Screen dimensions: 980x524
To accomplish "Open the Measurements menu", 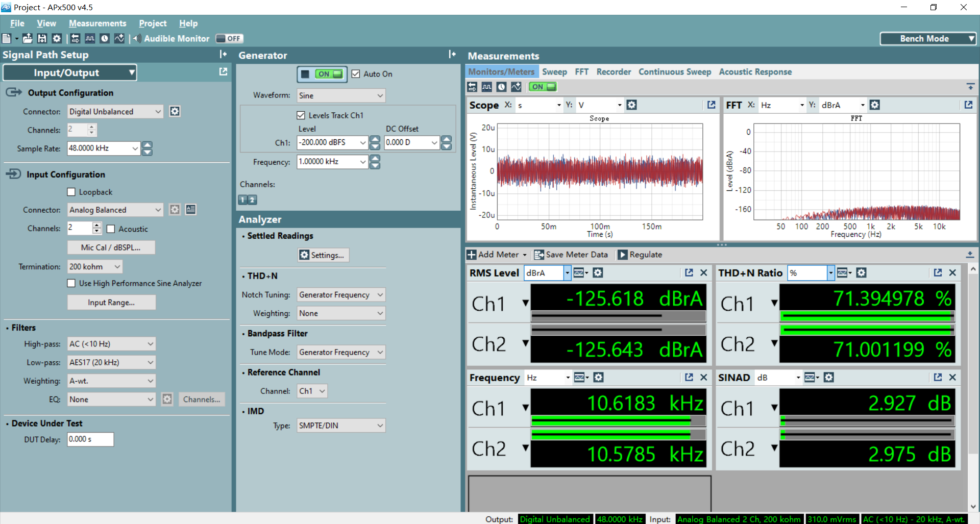I will 97,23.
